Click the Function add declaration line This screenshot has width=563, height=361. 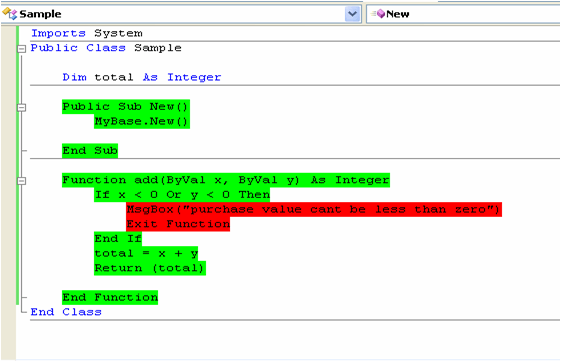(226, 180)
